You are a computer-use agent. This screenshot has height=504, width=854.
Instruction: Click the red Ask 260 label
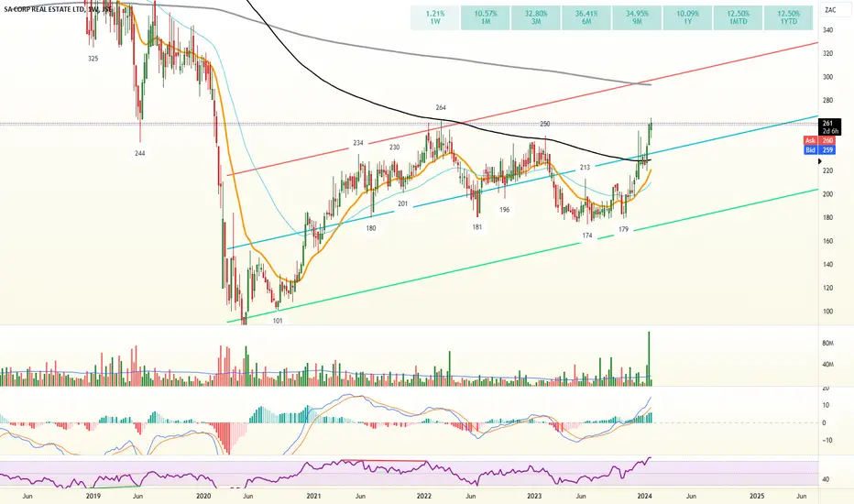pos(818,140)
